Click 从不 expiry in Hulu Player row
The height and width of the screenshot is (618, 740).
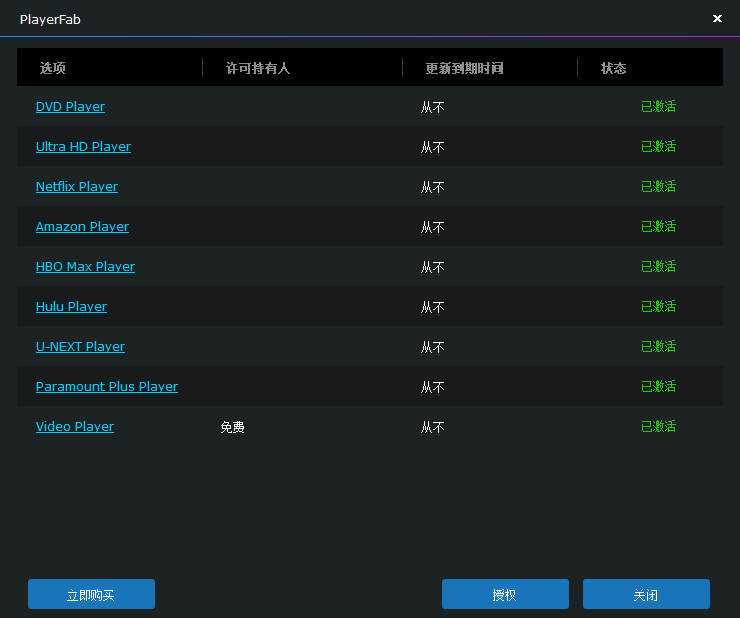coord(432,307)
